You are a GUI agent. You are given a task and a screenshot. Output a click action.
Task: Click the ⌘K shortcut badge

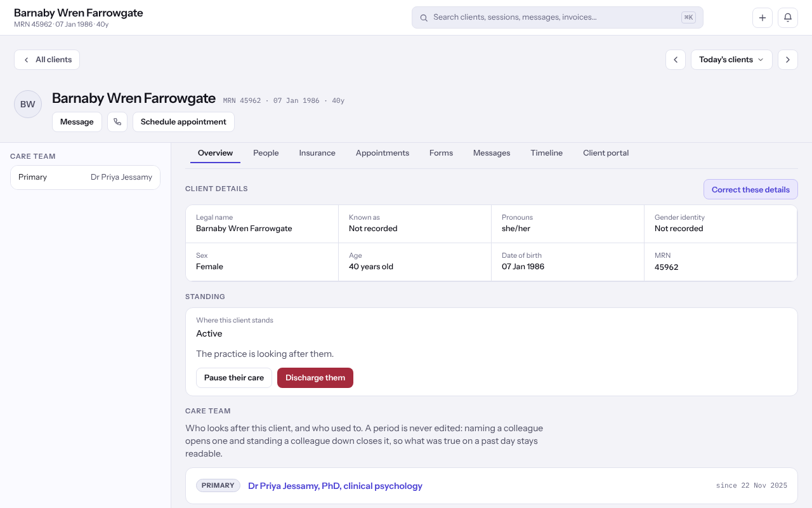click(x=688, y=18)
